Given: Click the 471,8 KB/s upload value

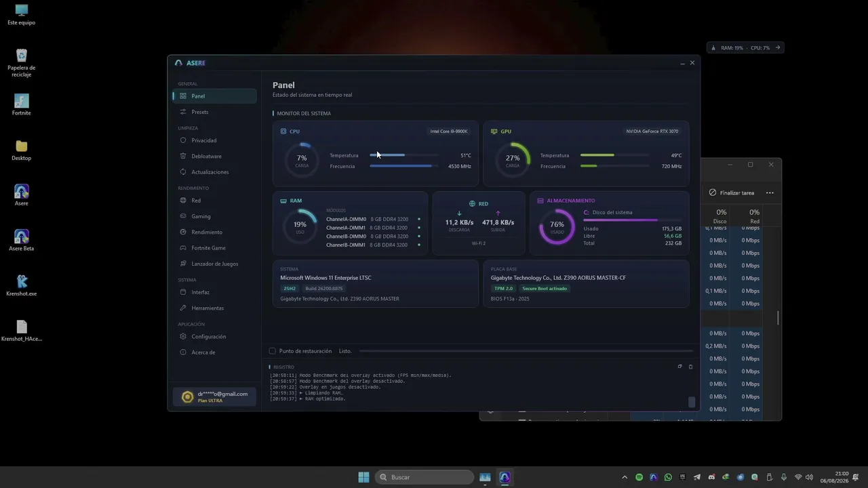Looking at the screenshot, I should tap(498, 222).
